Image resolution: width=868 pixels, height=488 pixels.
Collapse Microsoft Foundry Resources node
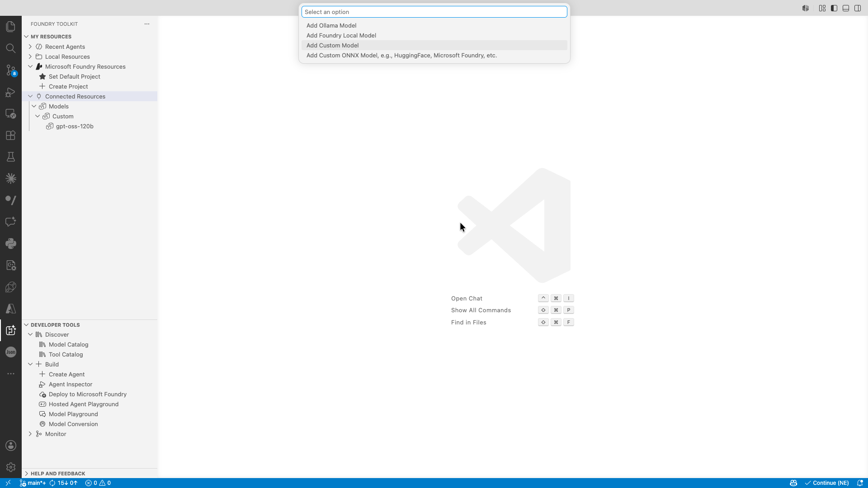click(x=30, y=66)
